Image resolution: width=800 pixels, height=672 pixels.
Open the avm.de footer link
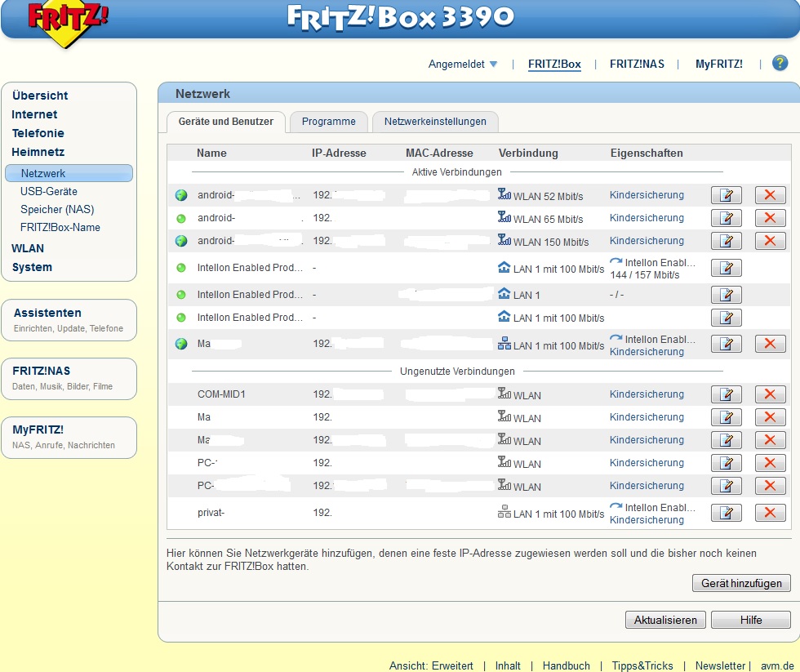[777, 666]
